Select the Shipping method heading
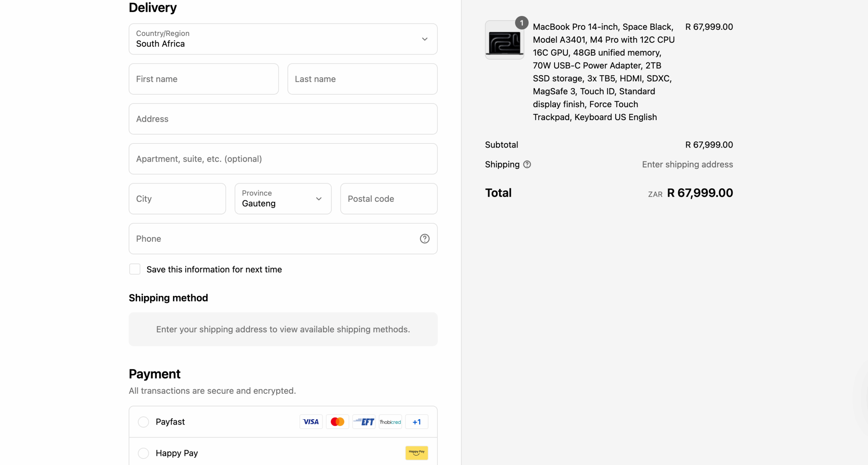Image resolution: width=868 pixels, height=465 pixels. pos(168,298)
